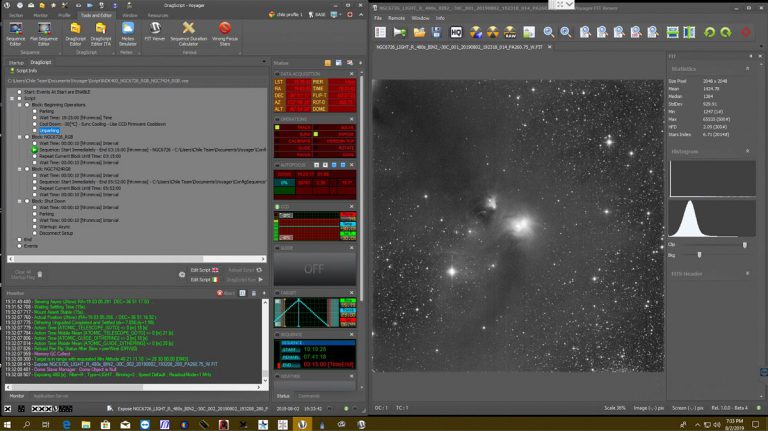Toggle Repeat Current Block Until 03:15:00 marker
Screen dimensions: 768x431
pyautogui.click(x=35, y=156)
